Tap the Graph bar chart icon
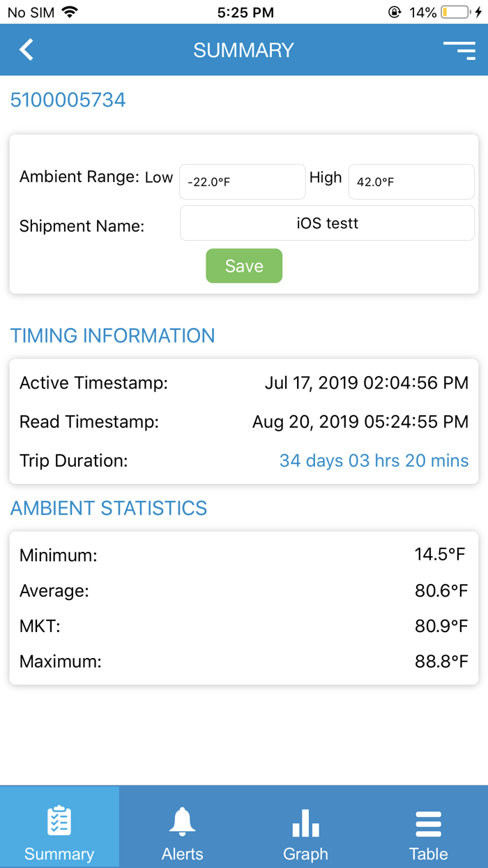488x868 pixels. 305,823
